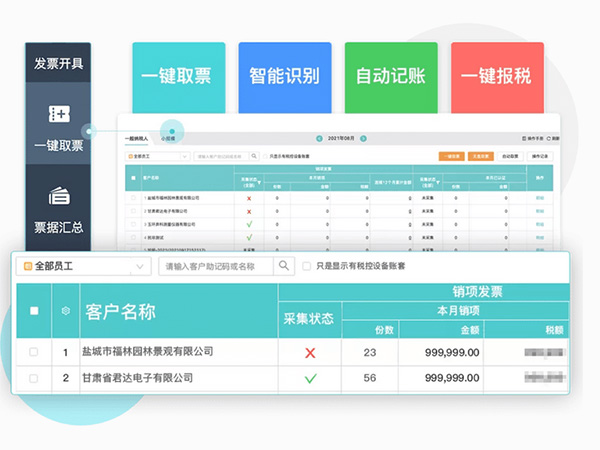Click the orange 全部员工 icon in the enlarged panel

[28, 266]
